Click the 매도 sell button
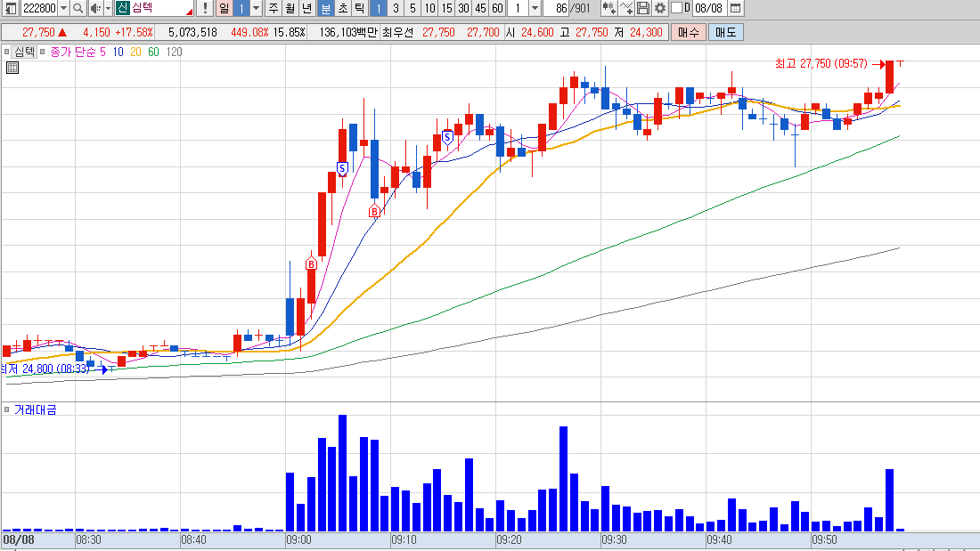 725,32
